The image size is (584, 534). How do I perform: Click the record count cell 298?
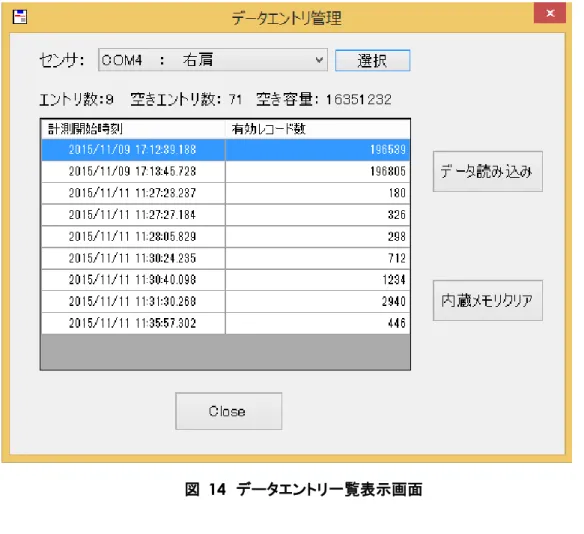[318, 237]
